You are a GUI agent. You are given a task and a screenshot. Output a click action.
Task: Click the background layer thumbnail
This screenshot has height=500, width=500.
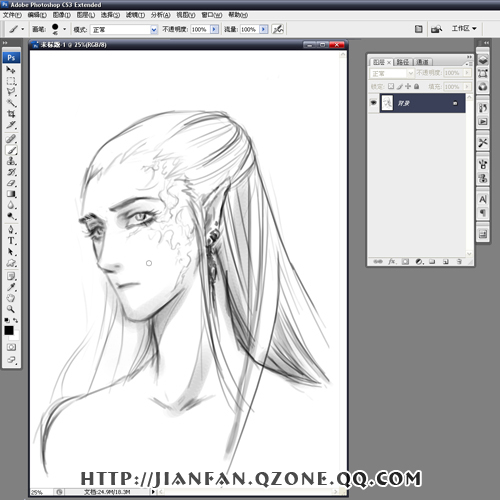point(387,103)
